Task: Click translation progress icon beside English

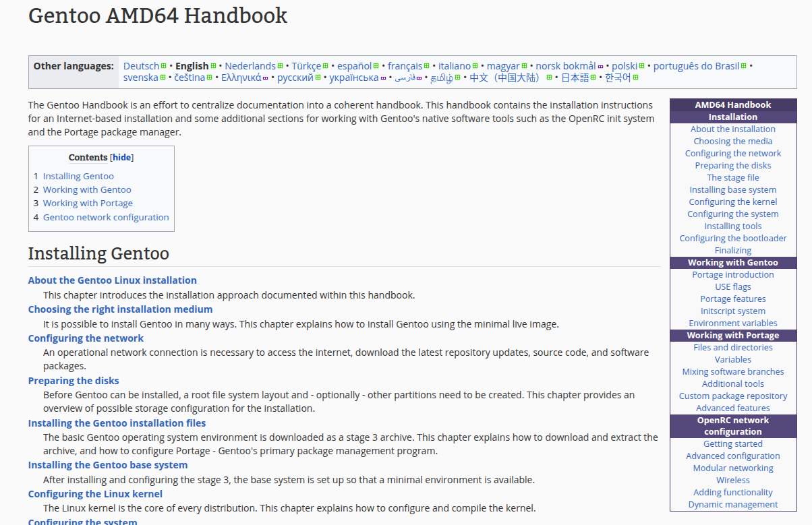Action: pos(213,66)
